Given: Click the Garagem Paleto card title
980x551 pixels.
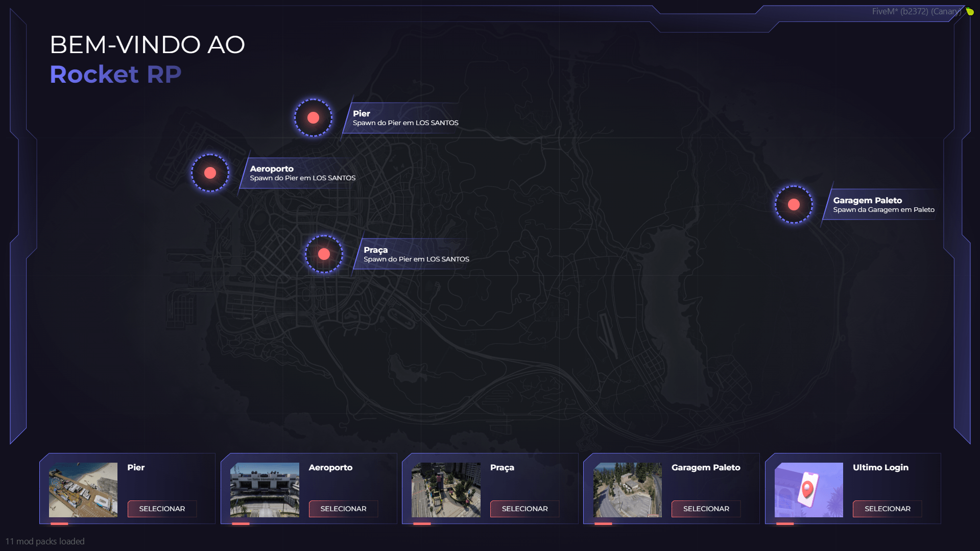Looking at the screenshot, I should coord(706,467).
